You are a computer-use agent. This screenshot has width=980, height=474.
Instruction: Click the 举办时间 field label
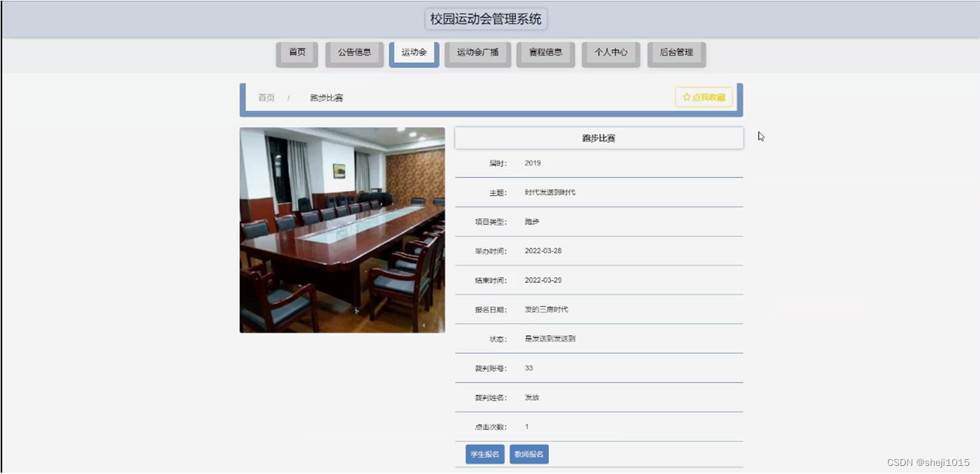coord(491,251)
